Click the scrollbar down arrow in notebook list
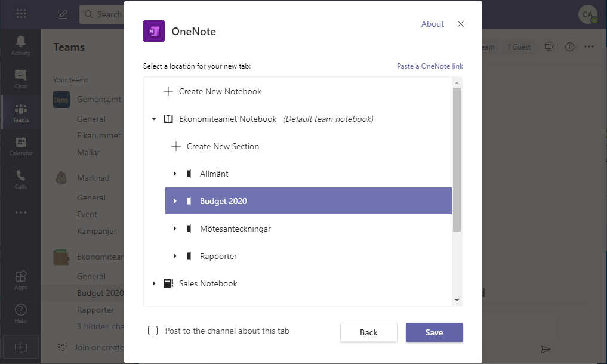 (x=457, y=300)
